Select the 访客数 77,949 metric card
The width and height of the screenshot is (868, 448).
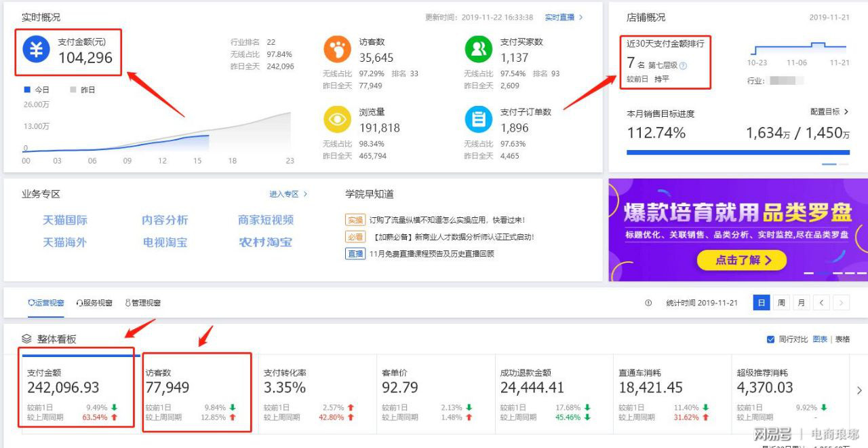point(198,390)
